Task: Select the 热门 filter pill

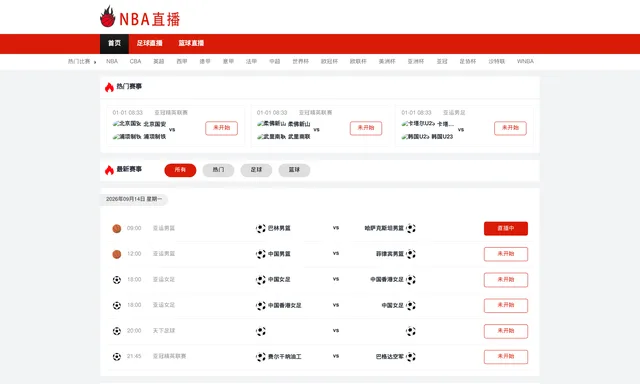Action: (x=218, y=170)
